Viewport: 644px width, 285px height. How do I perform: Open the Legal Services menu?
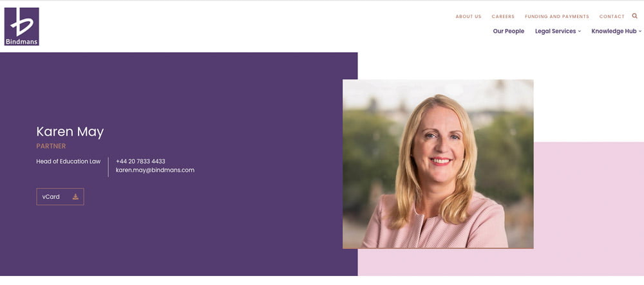555,31
